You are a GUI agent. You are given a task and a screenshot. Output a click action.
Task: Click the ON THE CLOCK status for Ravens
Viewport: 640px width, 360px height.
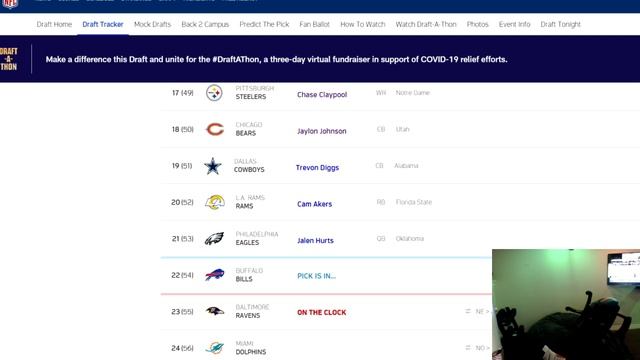click(322, 312)
